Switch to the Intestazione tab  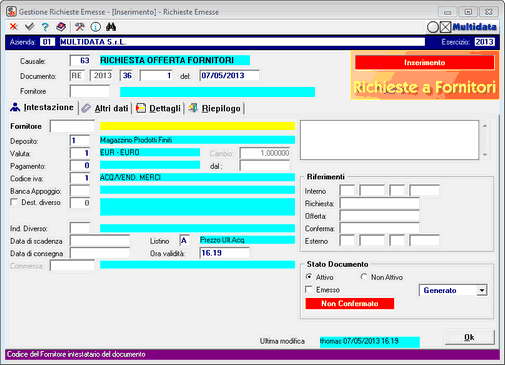pos(42,107)
